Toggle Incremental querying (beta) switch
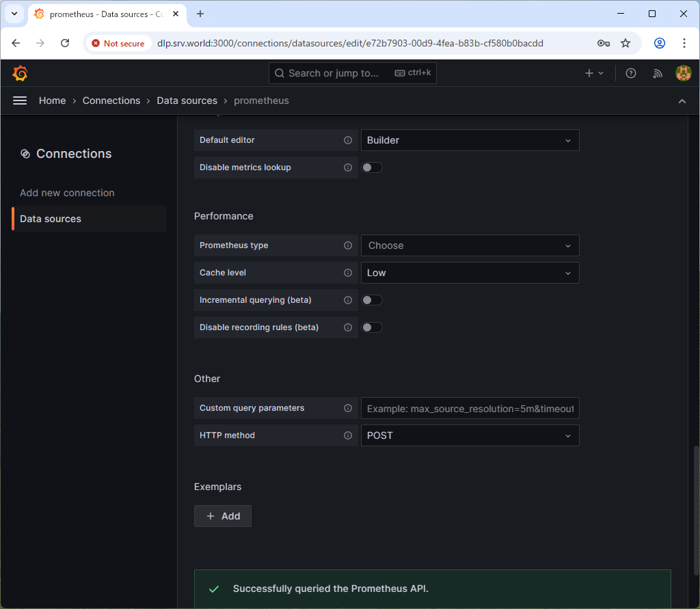Image resolution: width=700 pixels, height=609 pixels. (x=372, y=300)
